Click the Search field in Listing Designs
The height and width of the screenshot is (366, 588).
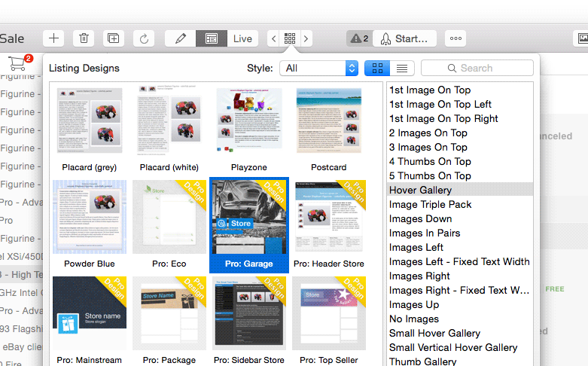[x=477, y=68]
